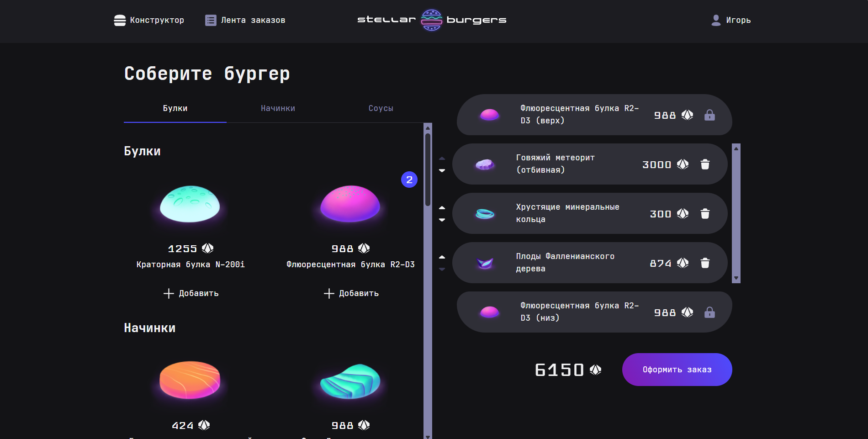Click top bun image in constructor
The image size is (868, 439).
[x=489, y=115]
